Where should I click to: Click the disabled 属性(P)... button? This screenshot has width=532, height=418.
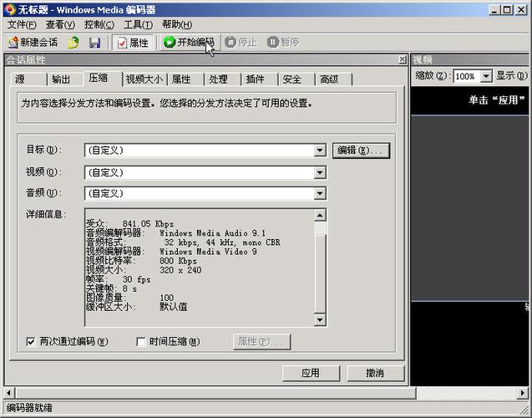[x=261, y=342]
